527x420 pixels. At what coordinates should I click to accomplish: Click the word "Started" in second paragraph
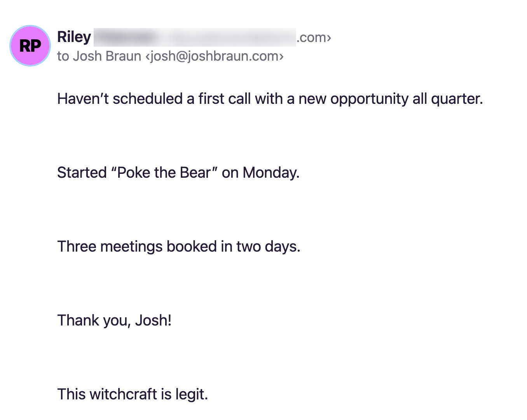pyautogui.click(x=82, y=173)
